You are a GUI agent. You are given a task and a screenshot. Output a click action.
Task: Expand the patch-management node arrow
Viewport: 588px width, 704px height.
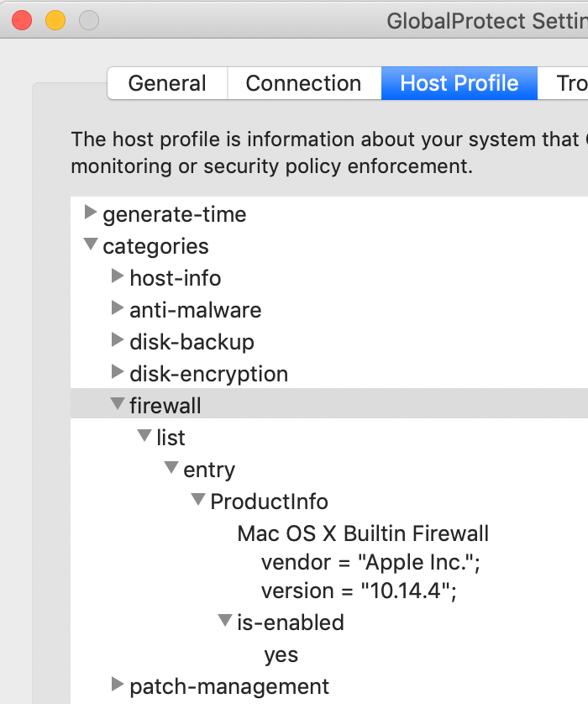point(118,684)
